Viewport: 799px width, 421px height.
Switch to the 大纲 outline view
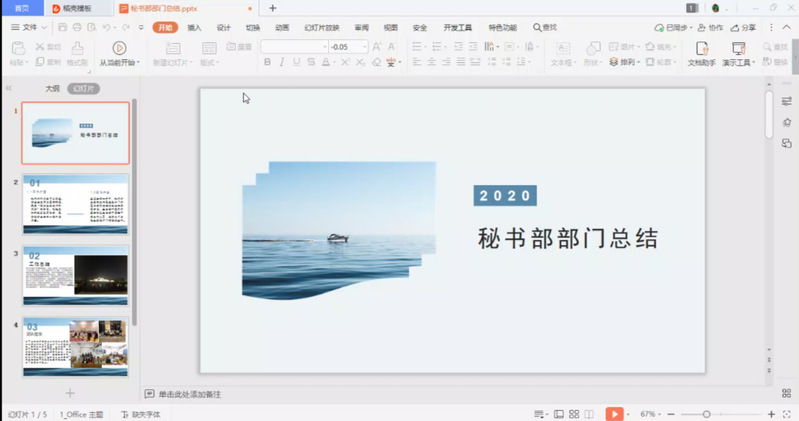[52, 88]
